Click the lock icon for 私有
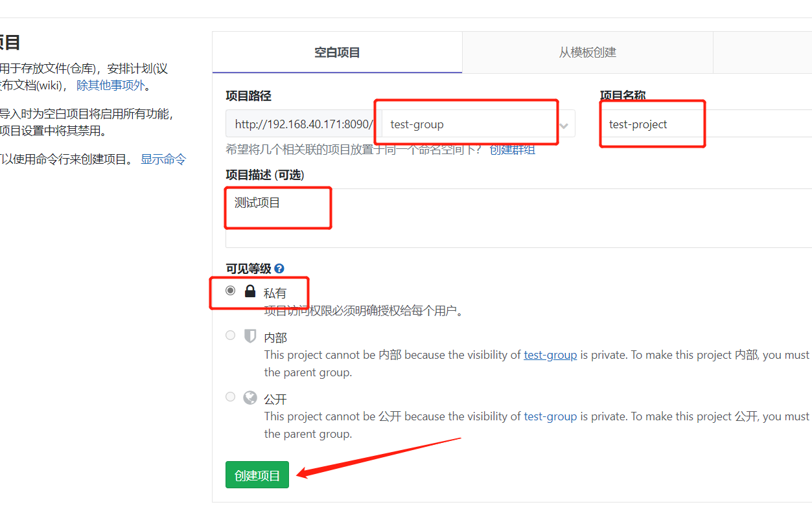The image size is (812, 509). [x=250, y=291]
